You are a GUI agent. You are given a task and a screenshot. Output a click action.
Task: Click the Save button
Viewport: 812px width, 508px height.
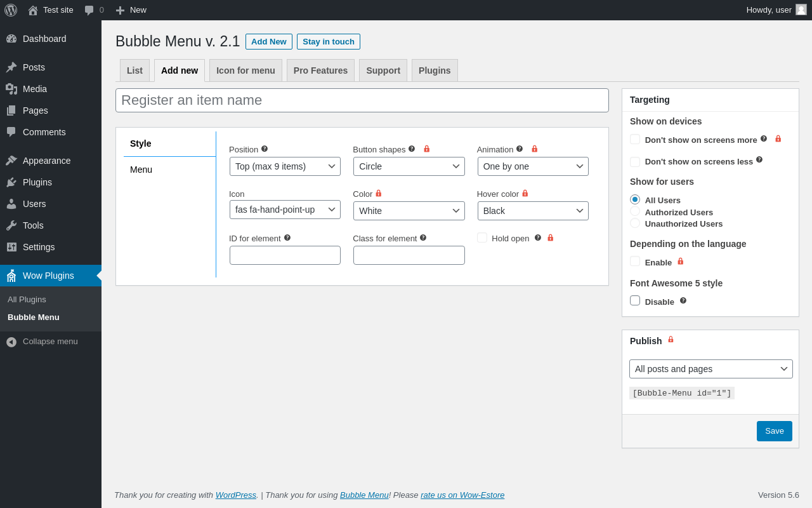coord(775,431)
